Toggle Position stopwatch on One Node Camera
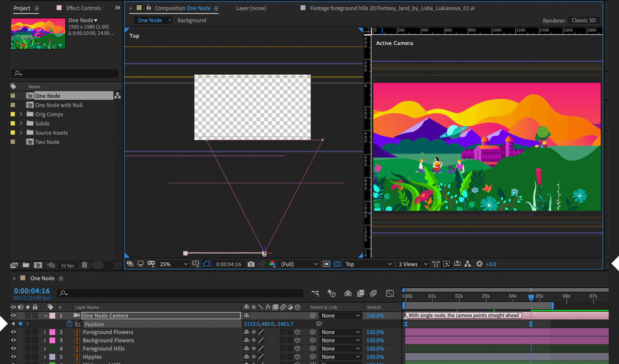Screen dimensions: 619x364 [x=69, y=324]
